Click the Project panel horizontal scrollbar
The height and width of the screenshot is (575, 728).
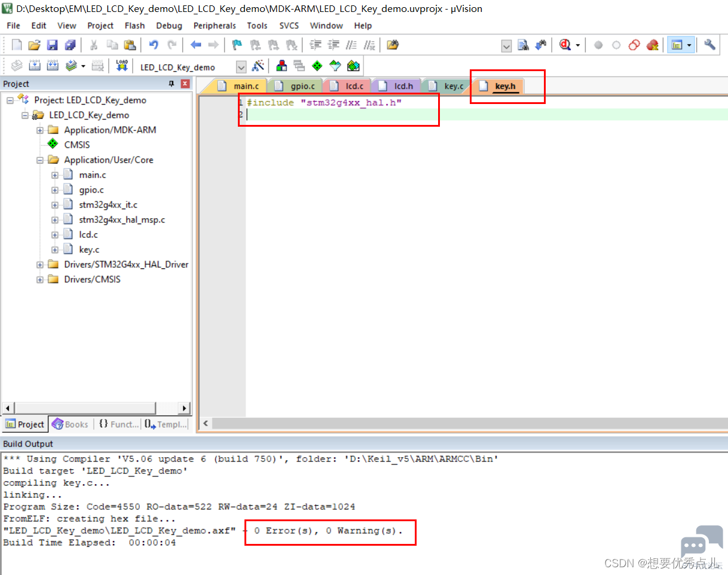point(96,408)
